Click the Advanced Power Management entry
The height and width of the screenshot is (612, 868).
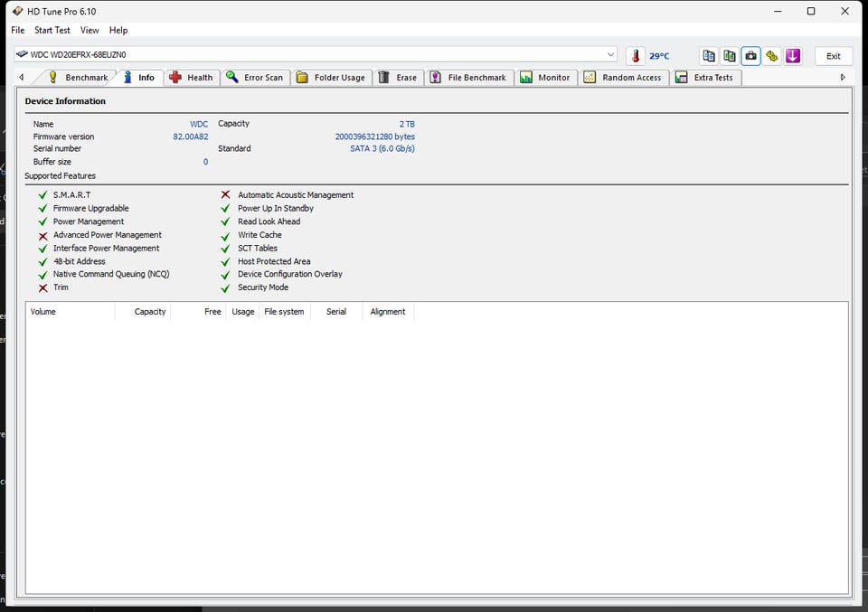(x=108, y=235)
